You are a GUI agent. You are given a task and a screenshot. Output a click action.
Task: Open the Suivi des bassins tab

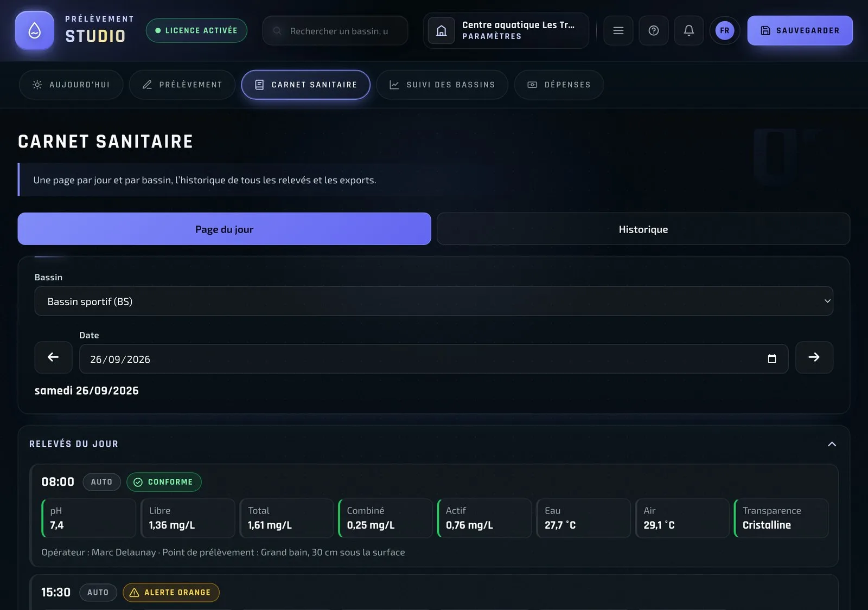click(442, 85)
